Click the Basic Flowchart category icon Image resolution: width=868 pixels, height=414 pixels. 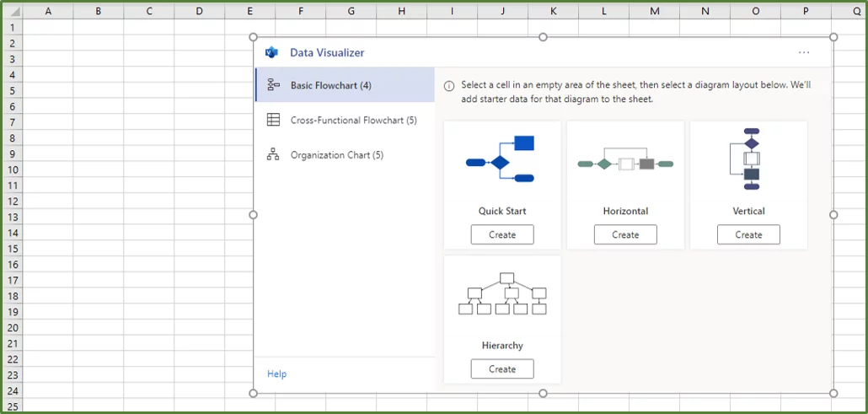tap(273, 85)
